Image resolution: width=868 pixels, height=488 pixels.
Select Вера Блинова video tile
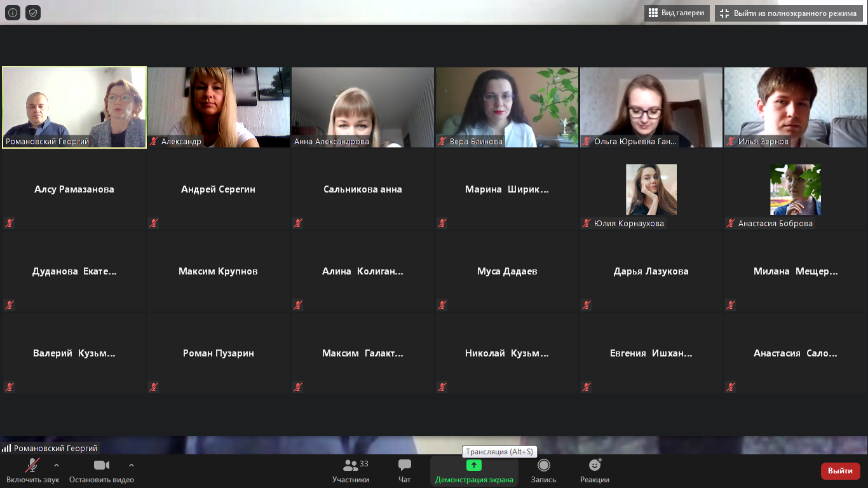point(507,107)
